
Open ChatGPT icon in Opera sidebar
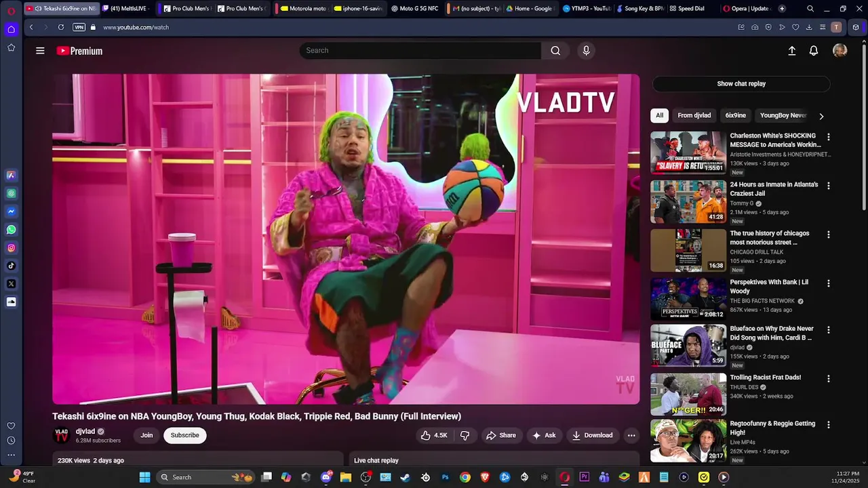[x=11, y=193]
